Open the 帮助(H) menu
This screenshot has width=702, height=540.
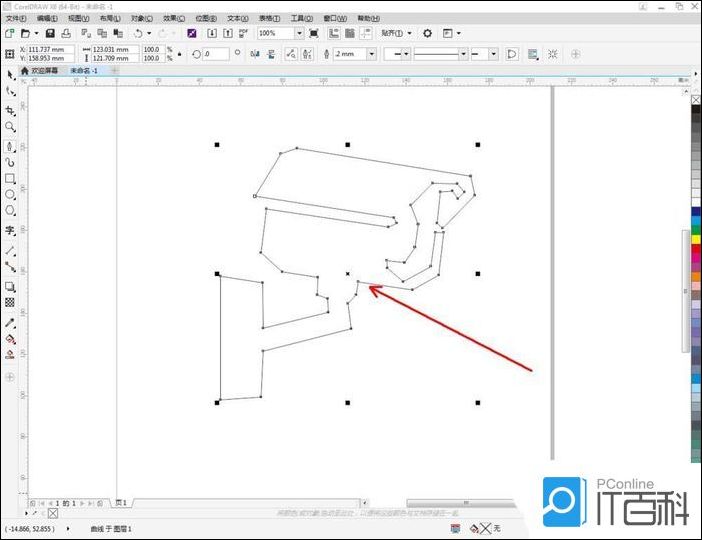368,18
